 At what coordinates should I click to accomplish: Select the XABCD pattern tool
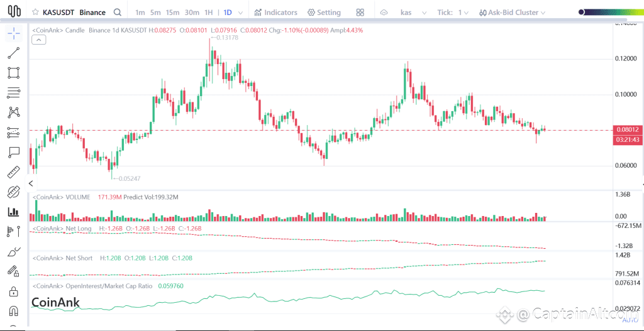14,112
